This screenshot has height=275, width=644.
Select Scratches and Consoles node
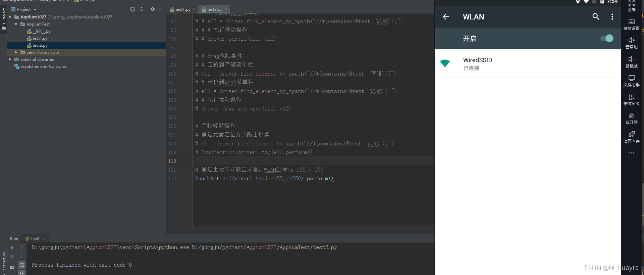pos(40,66)
